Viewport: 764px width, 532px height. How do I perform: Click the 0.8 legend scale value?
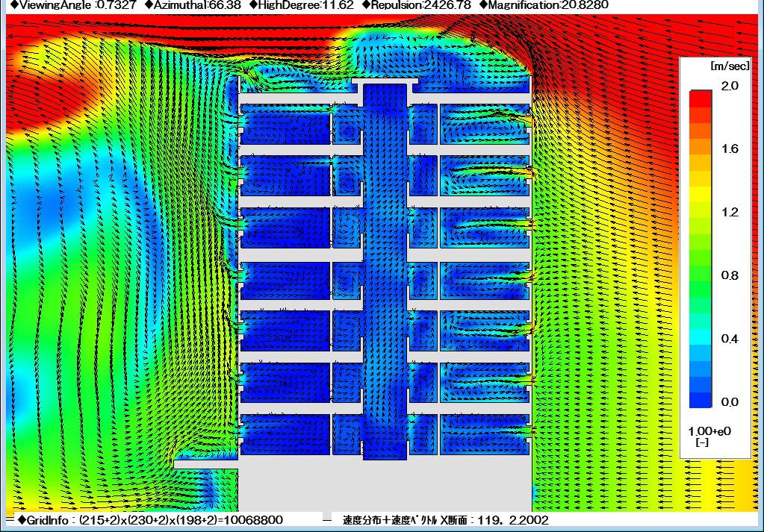[730, 275]
